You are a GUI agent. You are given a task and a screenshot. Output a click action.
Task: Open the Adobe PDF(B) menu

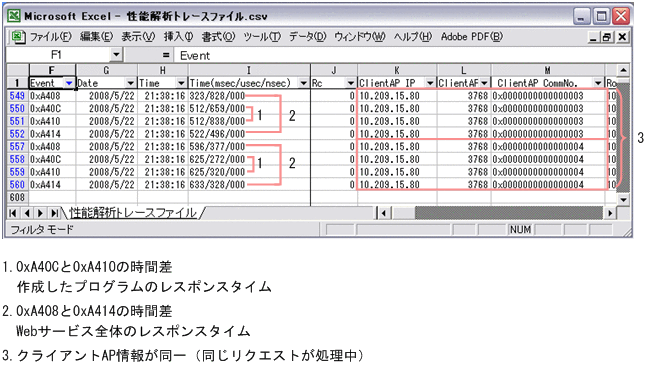[472, 37]
